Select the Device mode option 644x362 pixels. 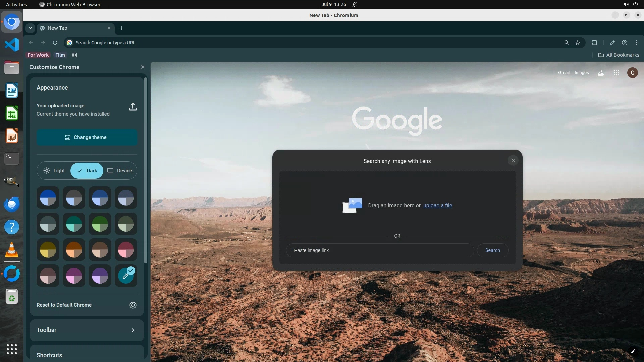point(119,171)
